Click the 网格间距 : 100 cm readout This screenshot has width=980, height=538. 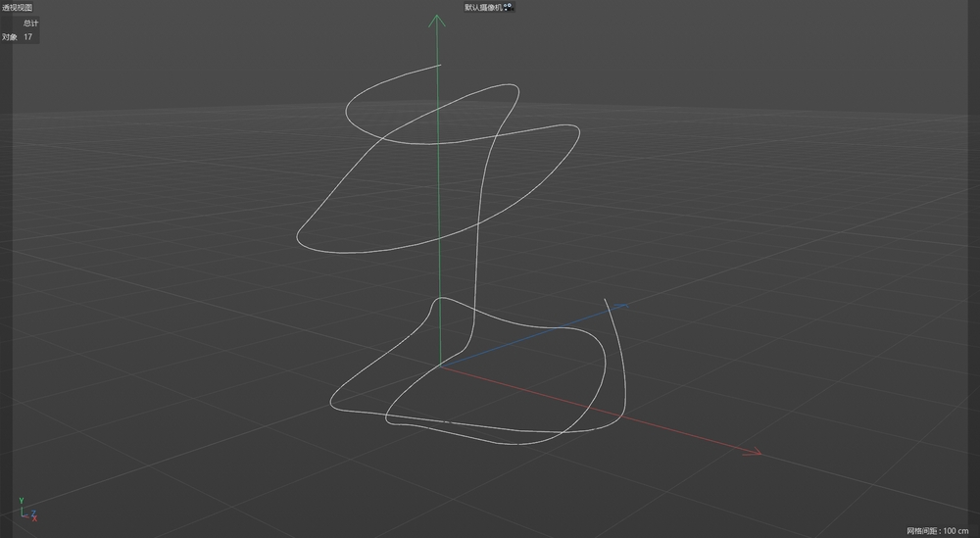[x=938, y=530]
